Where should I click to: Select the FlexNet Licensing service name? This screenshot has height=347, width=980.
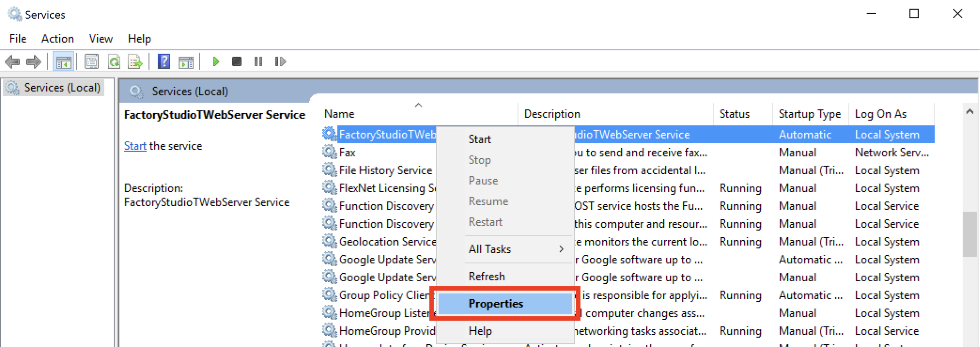387,188
